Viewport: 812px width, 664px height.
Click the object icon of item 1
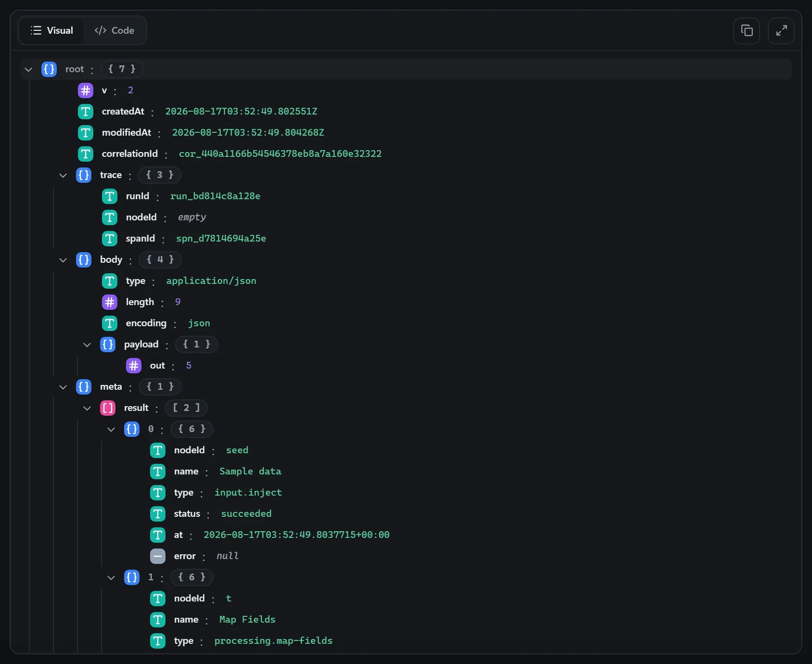pyautogui.click(x=132, y=577)
